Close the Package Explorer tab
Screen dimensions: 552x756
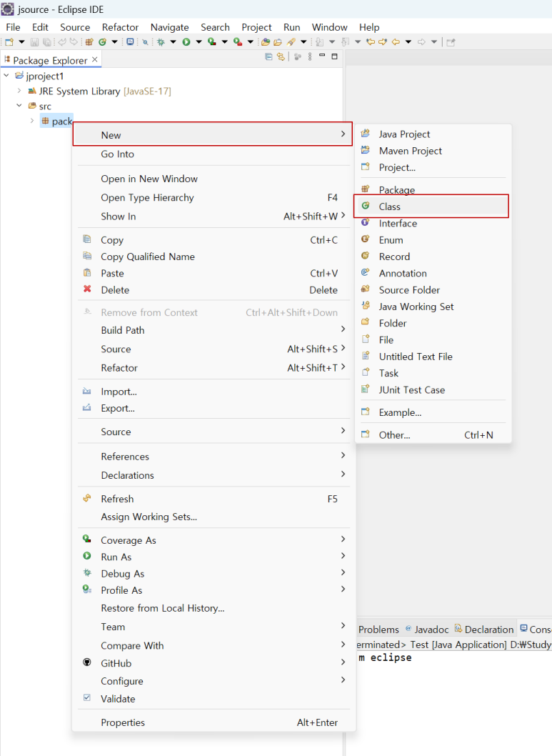(x=95, y=59)
